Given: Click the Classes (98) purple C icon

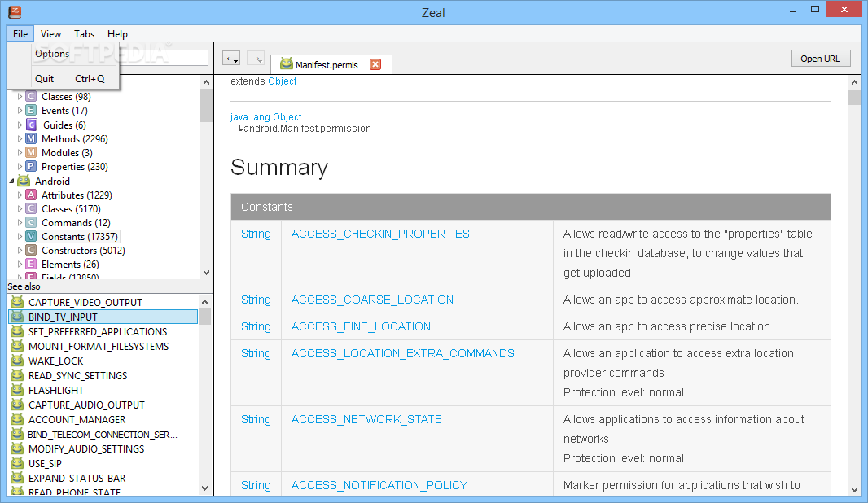Looking at the screenshot, I should (32, 96).
